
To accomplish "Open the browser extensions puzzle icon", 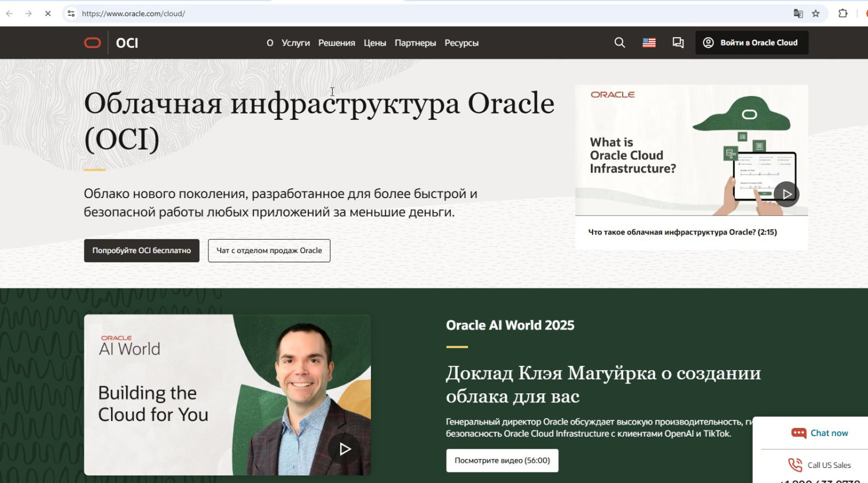I will [843, 13].
